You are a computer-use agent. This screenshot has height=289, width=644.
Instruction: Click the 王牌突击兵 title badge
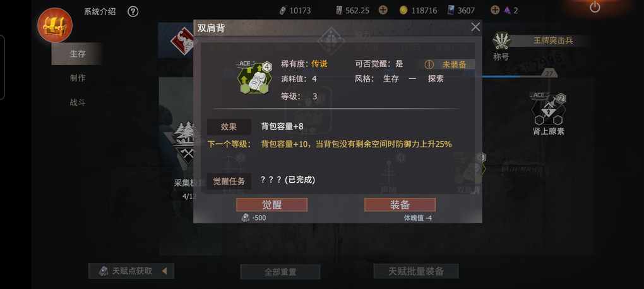point(553,40)
